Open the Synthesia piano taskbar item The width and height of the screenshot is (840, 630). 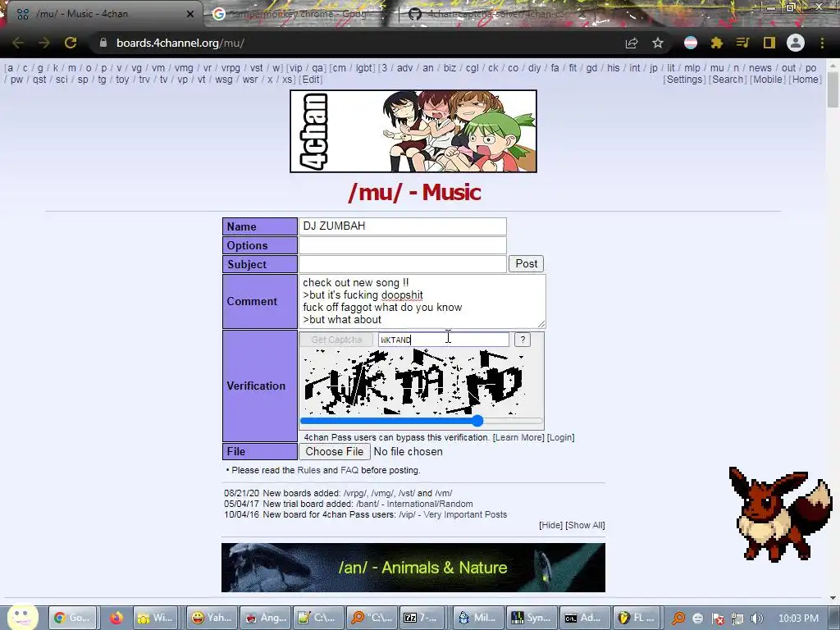coord(532,618)
